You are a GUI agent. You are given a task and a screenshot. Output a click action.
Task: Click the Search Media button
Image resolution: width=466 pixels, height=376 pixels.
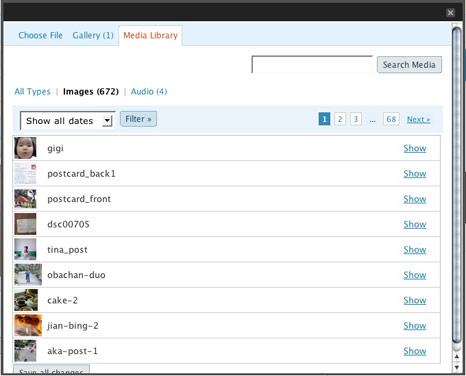click(x=409, y=65)
